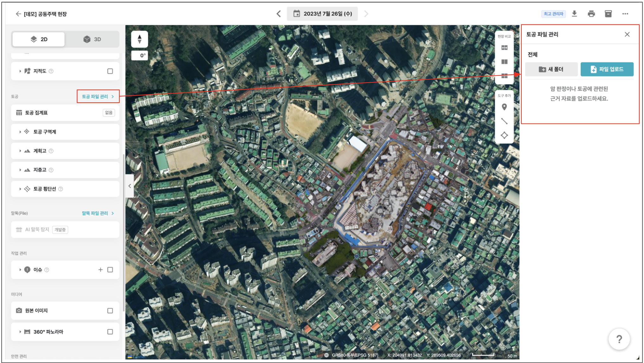Click the compass north arrow control
The height and width of the screenshot is (363, 644).
[x=139, y=39]
